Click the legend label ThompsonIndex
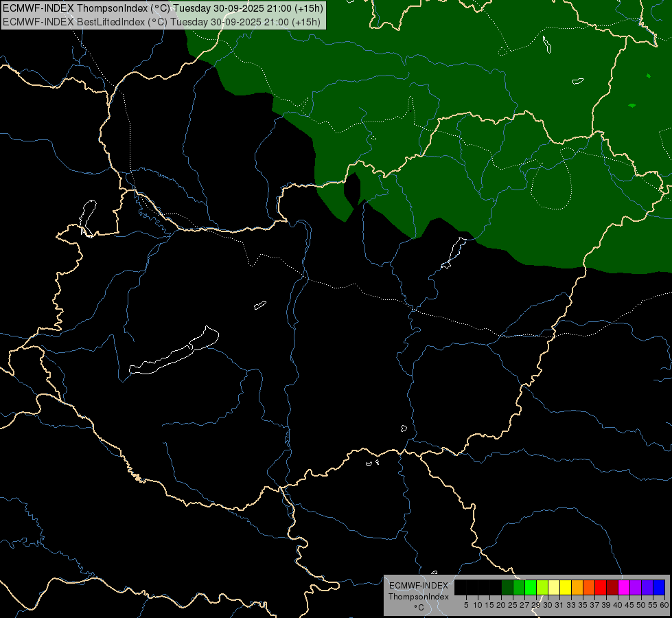The height and width of the screenshot is (618, 672). (x=419, y=597)
